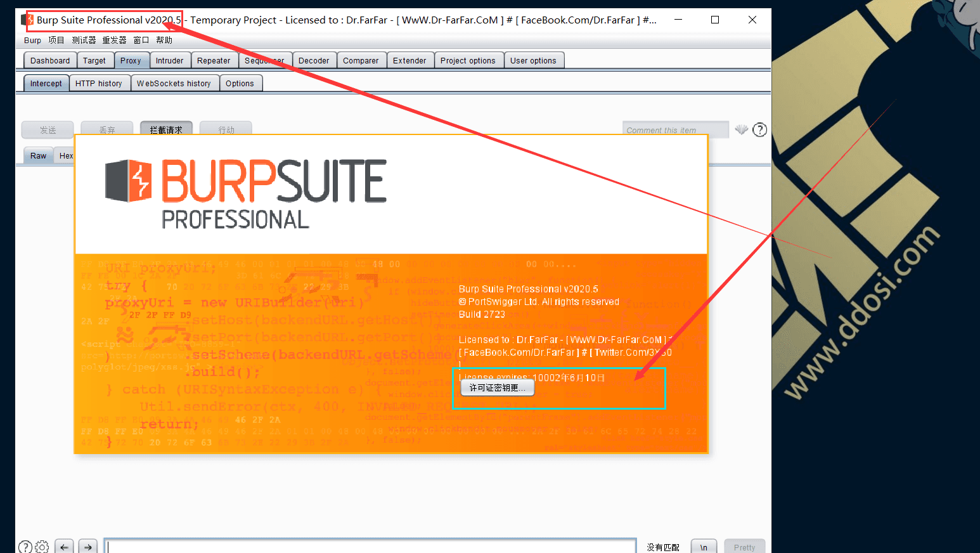The height and width of the screenshot is (553, 980).
Task: Open the WebSockets history sub-tab
Action: click(174, 84)
